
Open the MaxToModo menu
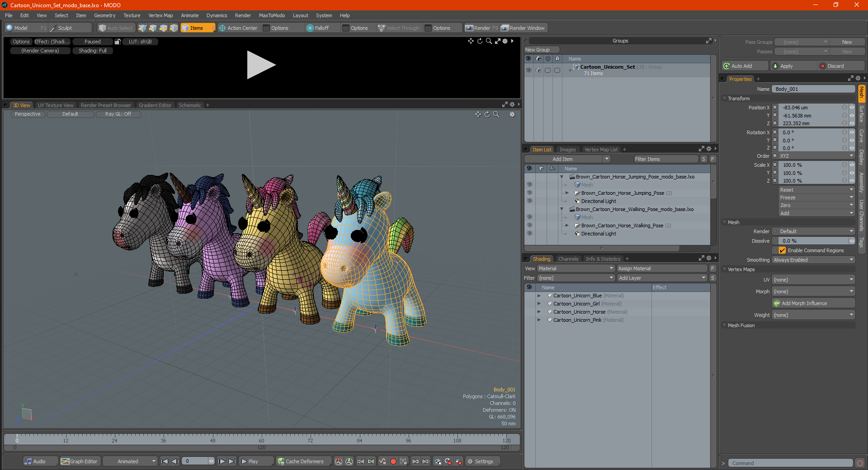[272, 15]
